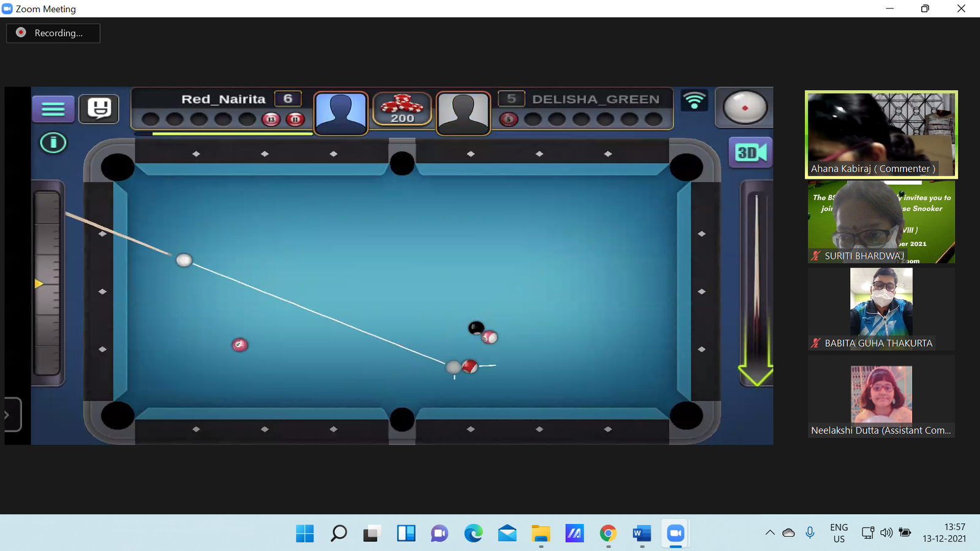Open Task View from taskbar
Viewport: 980px width, 551px height.
372,534
